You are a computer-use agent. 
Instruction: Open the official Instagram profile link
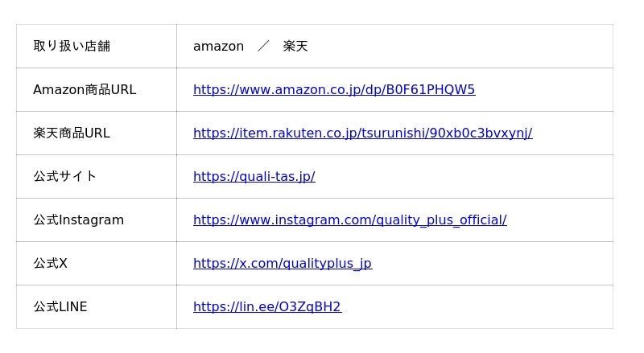tap(349, 220)
